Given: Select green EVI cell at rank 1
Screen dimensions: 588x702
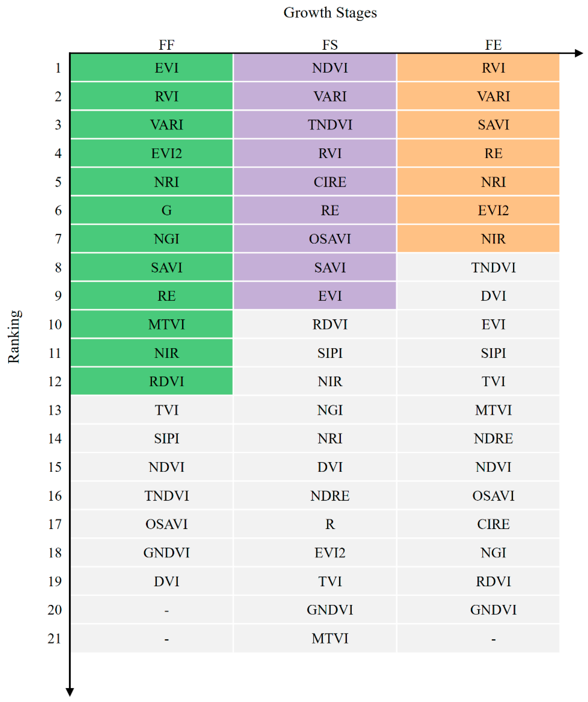Looking at the screenshot, I should coord(166,68).
